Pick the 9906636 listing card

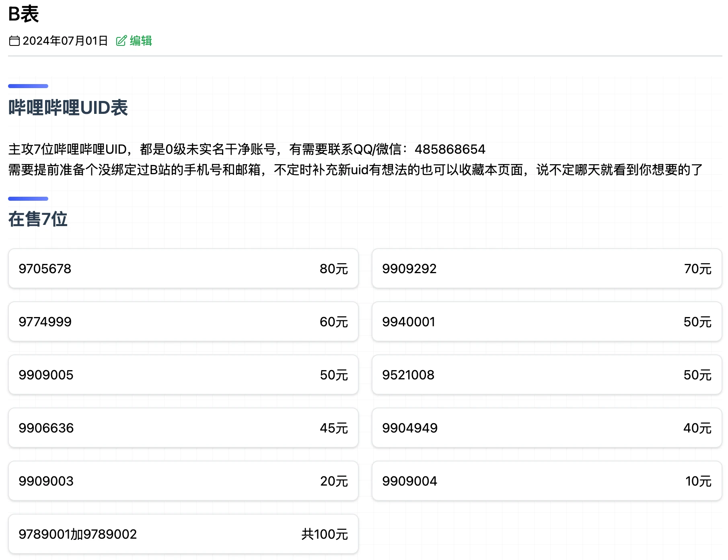click(x=183, y=428)
